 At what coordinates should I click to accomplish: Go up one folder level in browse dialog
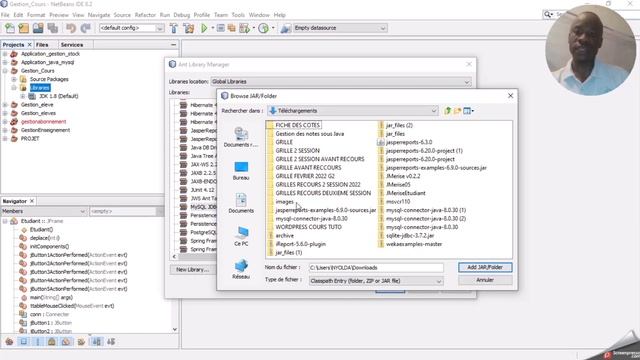pos(448,111)
